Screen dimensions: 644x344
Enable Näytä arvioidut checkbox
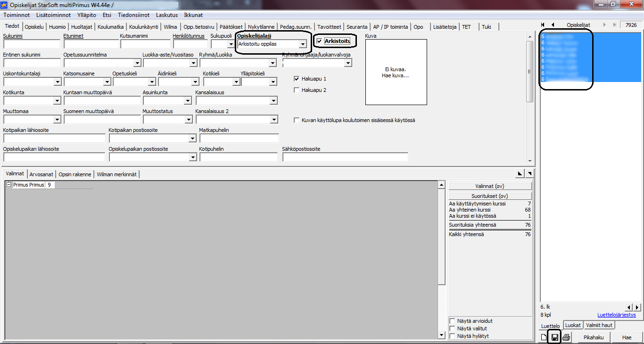point(453,321)
